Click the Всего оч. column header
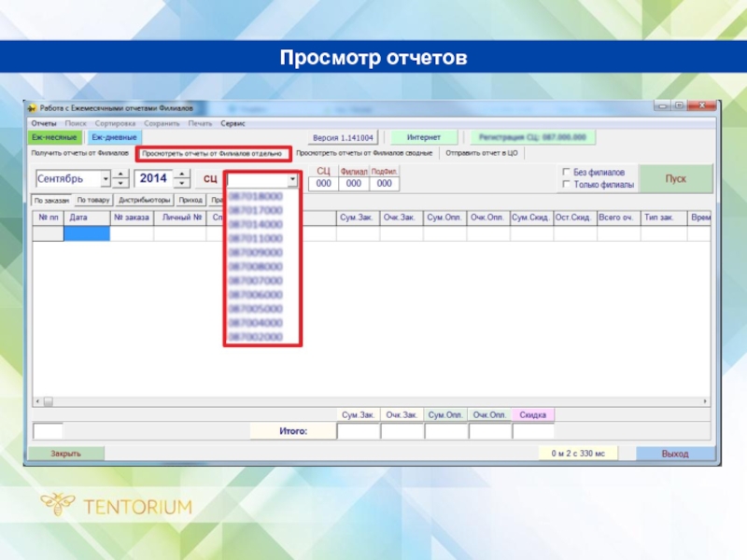The width and height of the screenshot is (747, 560). point(618,217)
